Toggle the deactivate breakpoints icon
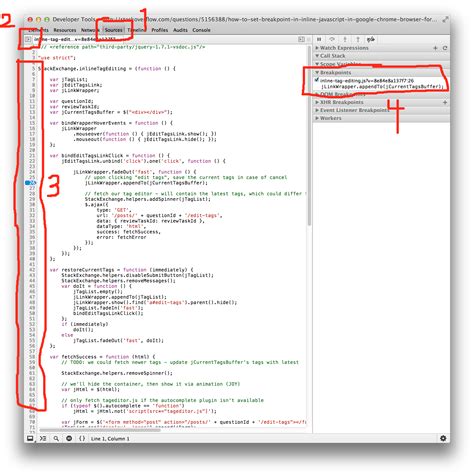 click(371, 39)
